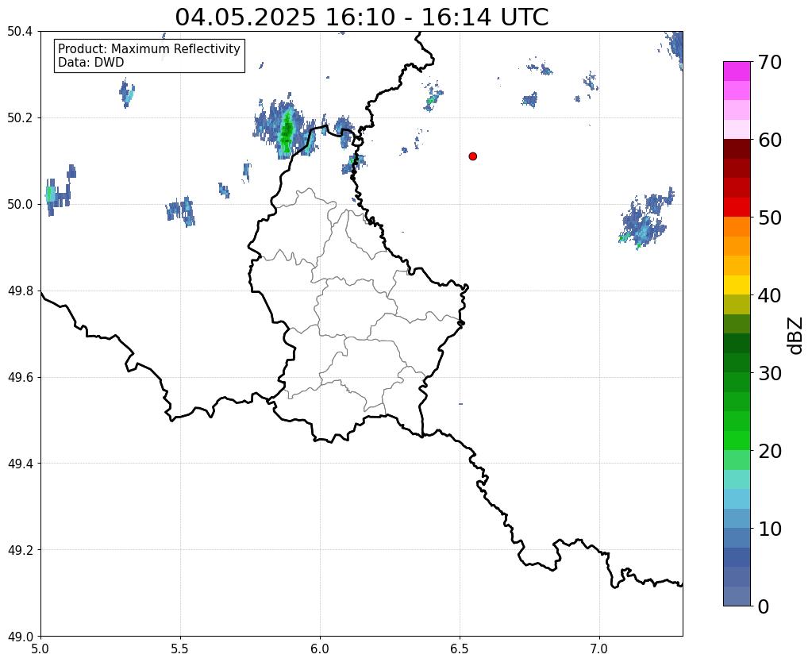The image size is (812, 662).
Task: Click the 60 tick label on colorbar
Action: pyautogui.click(x=770, y=140)
